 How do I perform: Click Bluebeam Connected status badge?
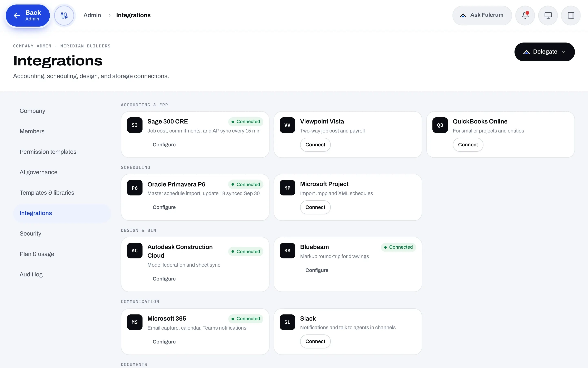pyautogui.click(x=398, y=247)
